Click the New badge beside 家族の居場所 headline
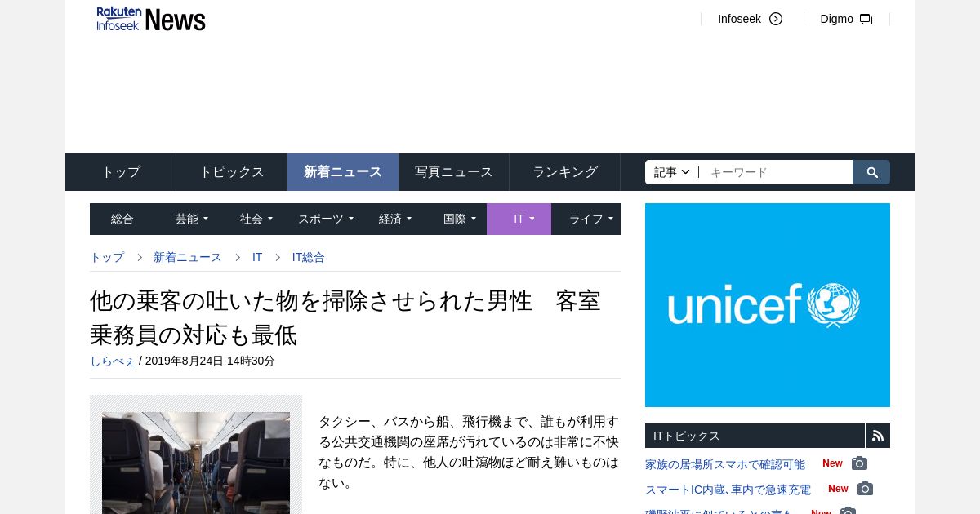The image size is (980, 514). coord(832,463)
